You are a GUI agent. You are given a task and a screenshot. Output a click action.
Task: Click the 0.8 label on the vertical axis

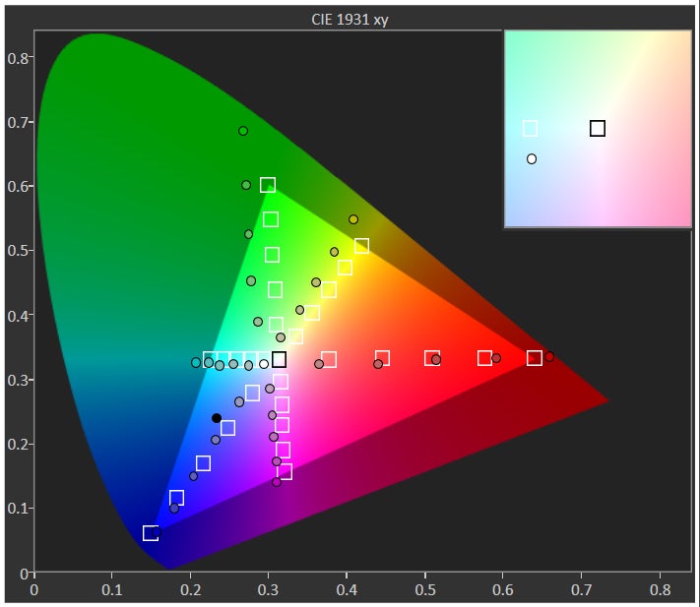point(17,58)
